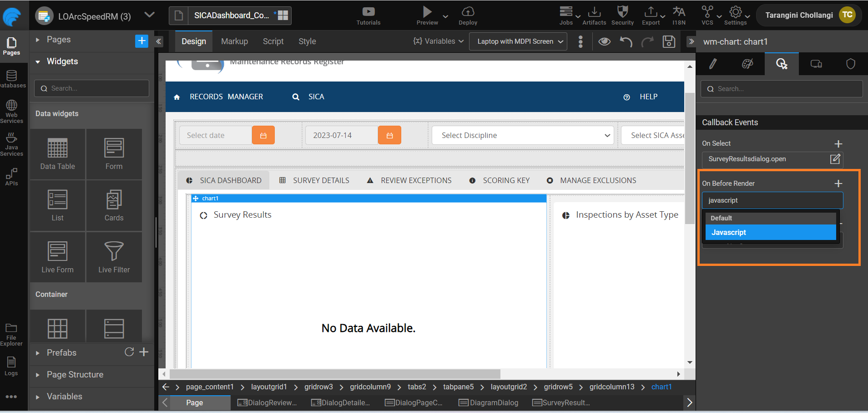Toggle the preview eye icon
The image size is (868, 413).
click(604, 41)
